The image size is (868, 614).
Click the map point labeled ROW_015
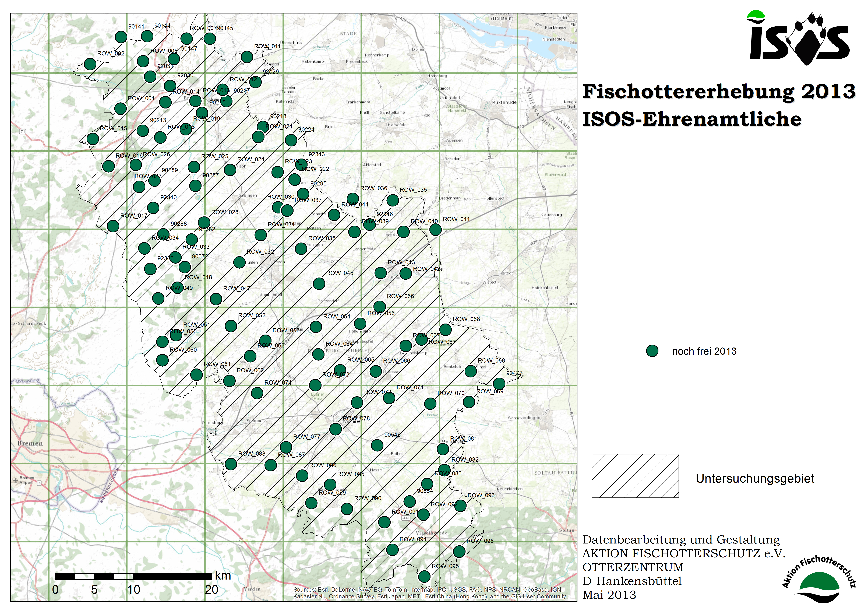coord(93,139)
